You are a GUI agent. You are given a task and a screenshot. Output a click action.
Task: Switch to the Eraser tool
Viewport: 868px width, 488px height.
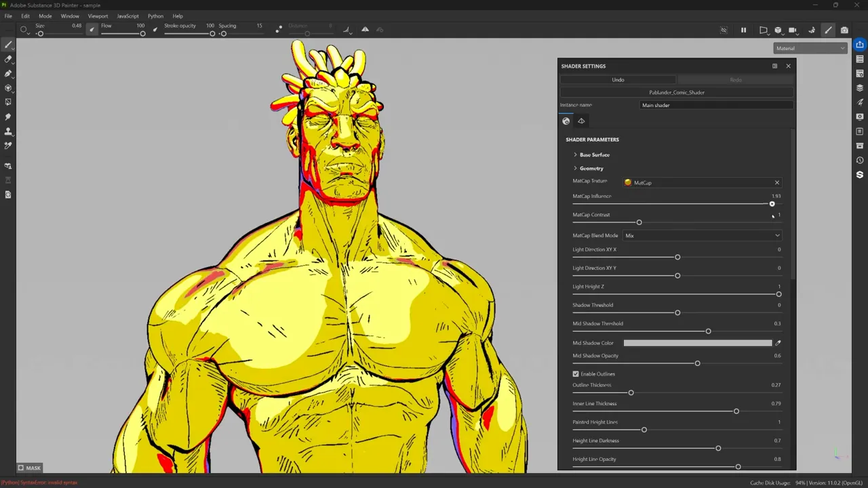click(8, 60)
